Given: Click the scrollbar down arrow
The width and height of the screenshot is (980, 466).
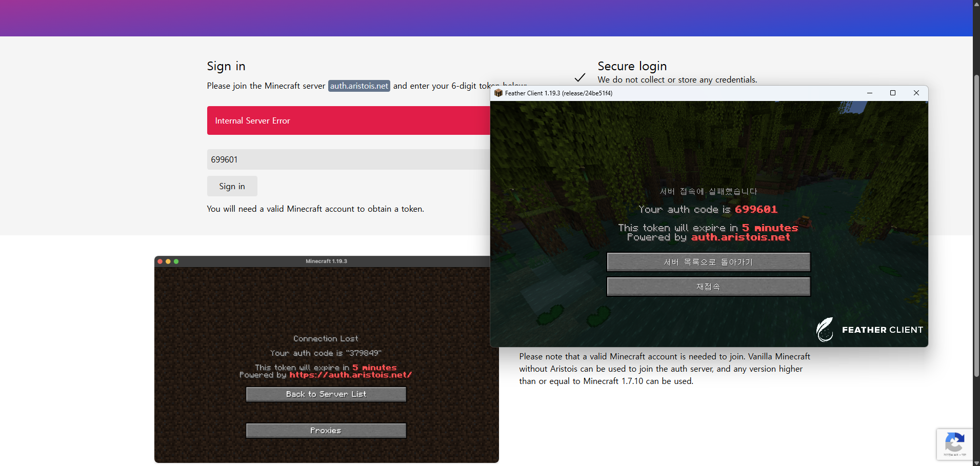Looking at the screenshot, I should 976,462.
